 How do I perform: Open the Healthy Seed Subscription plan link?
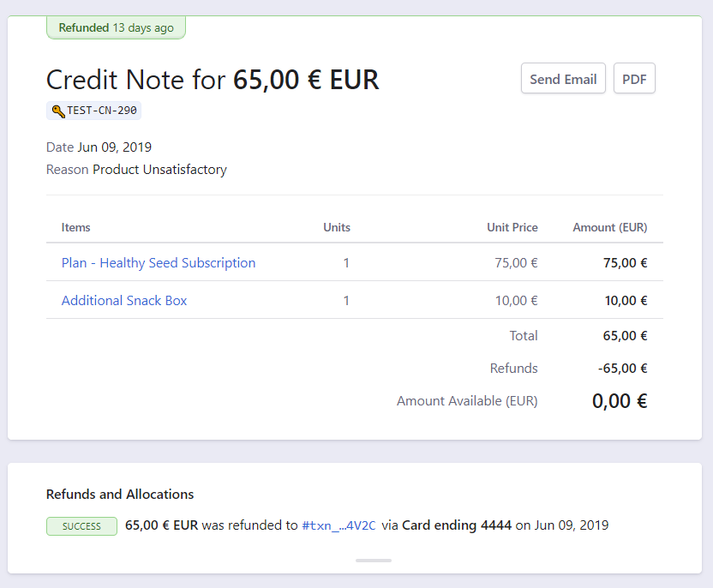158,262
